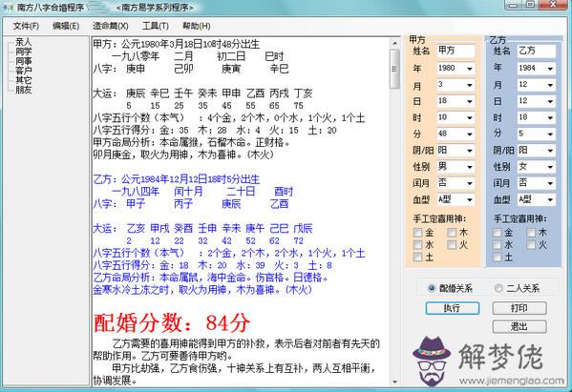Check 土 checkbox under 甲方 喜用神

[417, 258]
